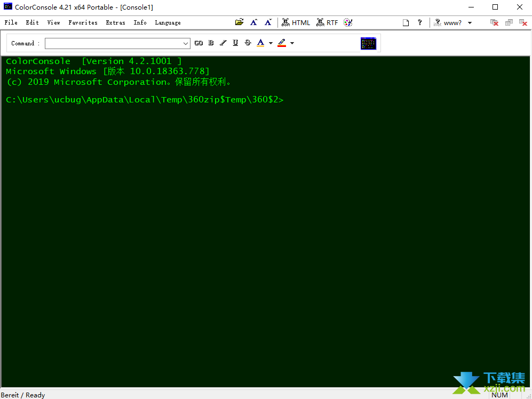Click the colorful console grid icon
The image size is (532, 399).
coord(369,43)
